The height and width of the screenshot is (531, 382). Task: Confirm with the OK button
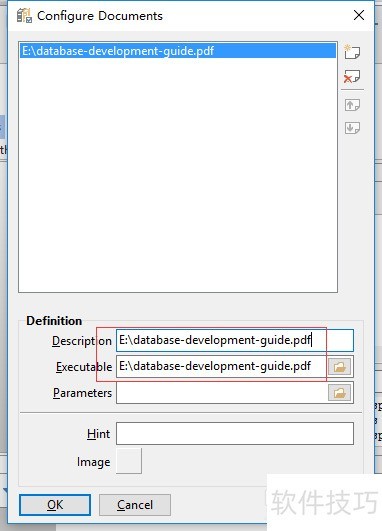pos(55,505)
